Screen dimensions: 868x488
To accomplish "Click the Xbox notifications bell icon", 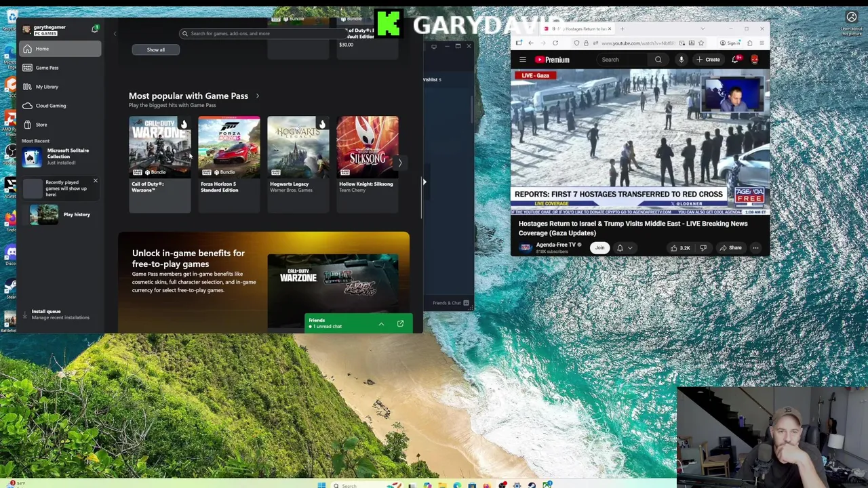I will click(95, 29).
